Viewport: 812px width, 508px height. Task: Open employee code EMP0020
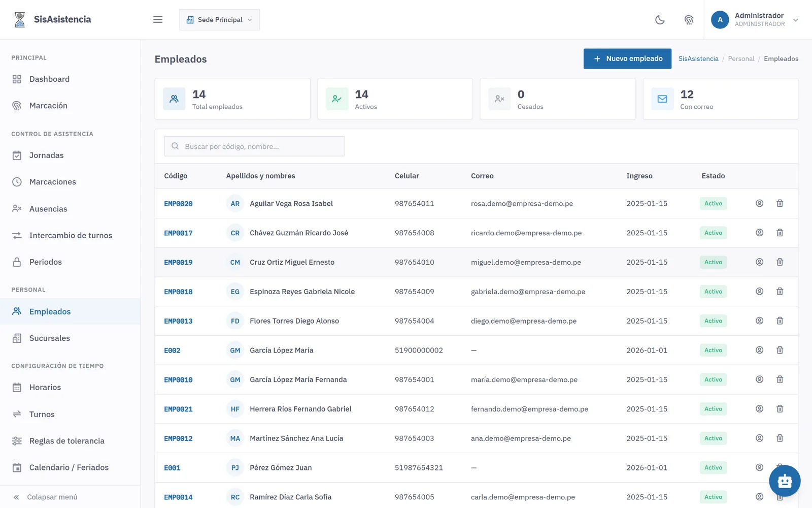(178, 204)
